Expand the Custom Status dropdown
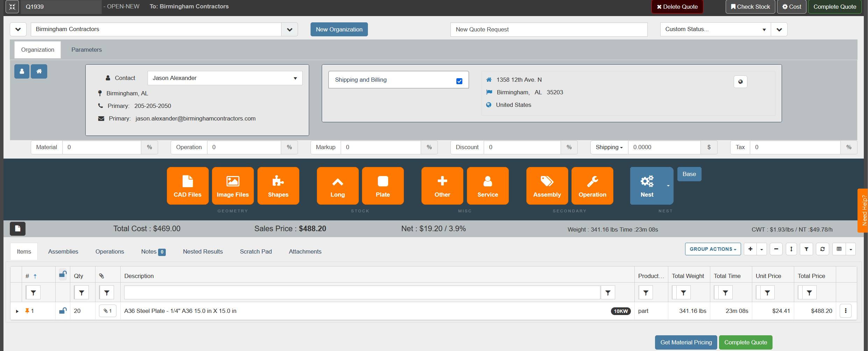This screenshot has height=351, width=868. click(715, 29)
